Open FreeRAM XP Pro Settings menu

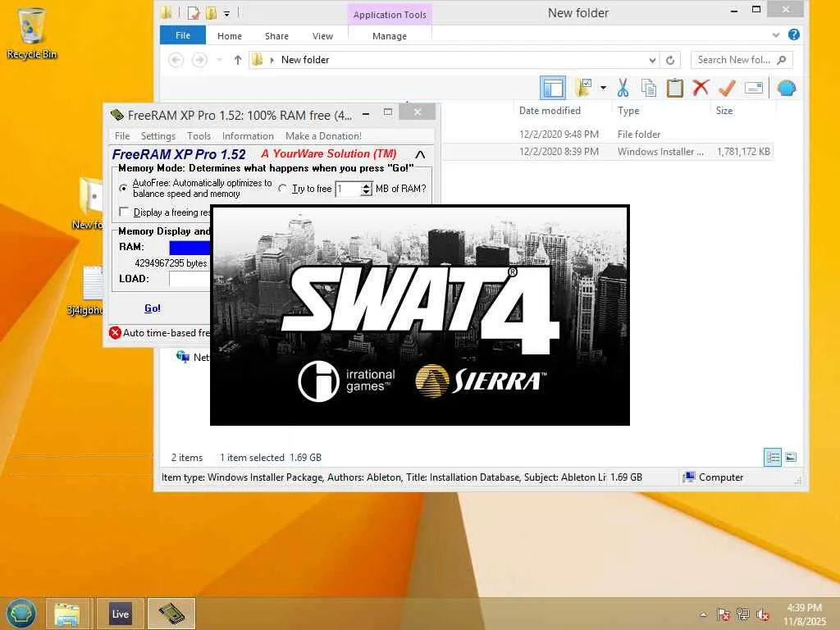click(x=158, y=136)
